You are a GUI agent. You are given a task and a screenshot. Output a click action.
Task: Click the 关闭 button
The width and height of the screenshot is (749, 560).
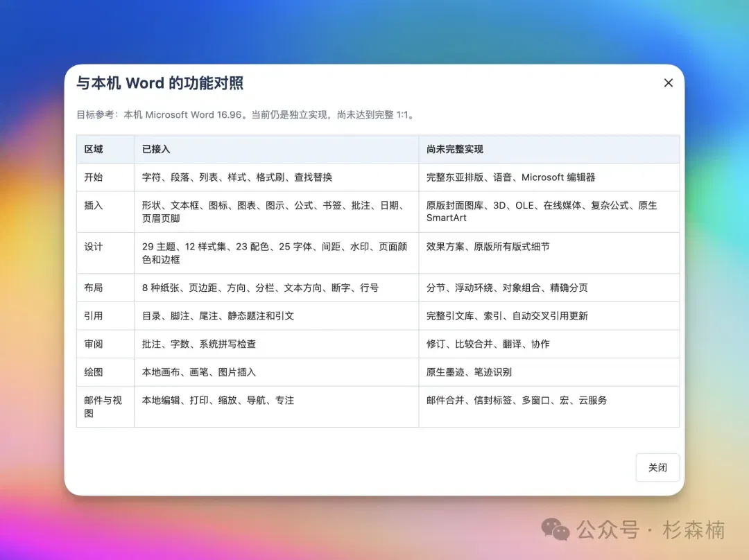[x=657, y=467]
